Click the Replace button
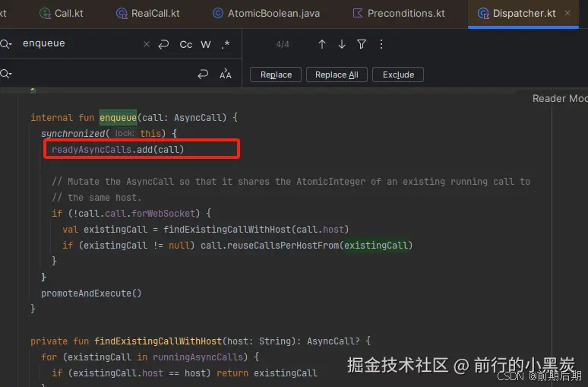588x387 pixels. click(x=276, y=75)
